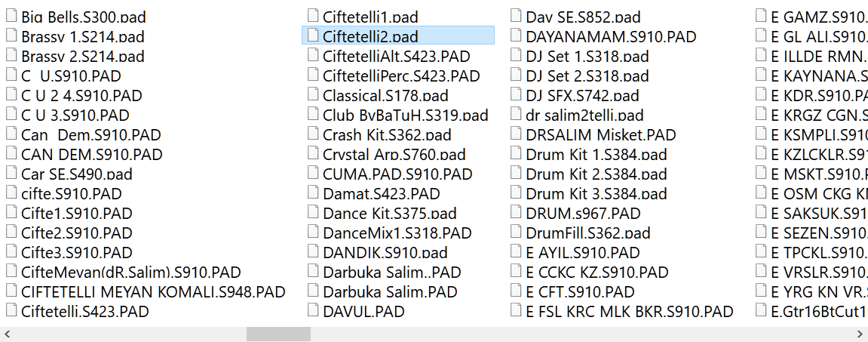Screen dimensions: 868x342
Task: Select the Club ByBaTuH.S319.pad file
Action: 405,115
